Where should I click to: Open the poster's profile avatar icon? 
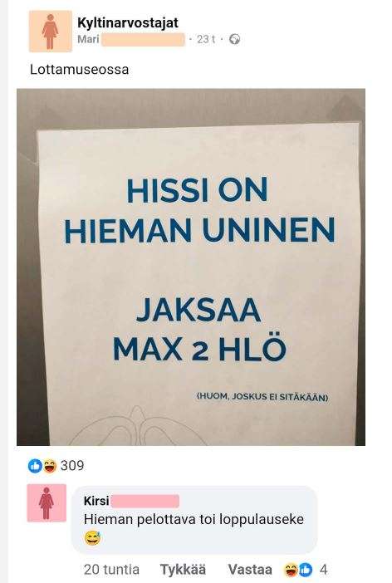click(50, 31)
